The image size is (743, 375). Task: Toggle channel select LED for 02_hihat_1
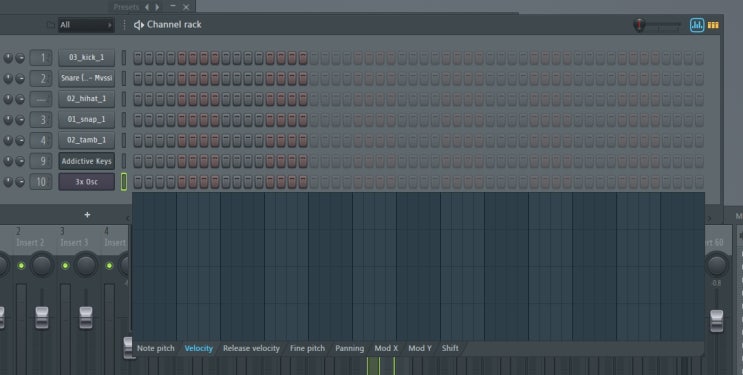124,99
